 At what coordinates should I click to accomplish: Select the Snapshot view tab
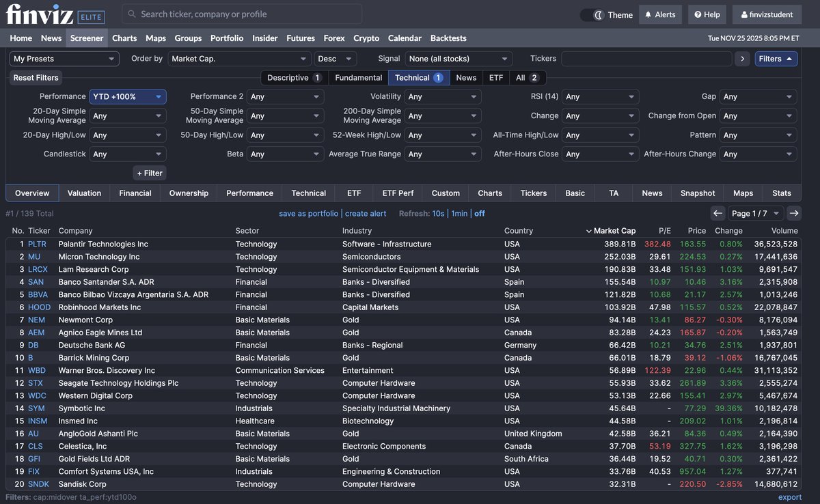coord(698,193)
